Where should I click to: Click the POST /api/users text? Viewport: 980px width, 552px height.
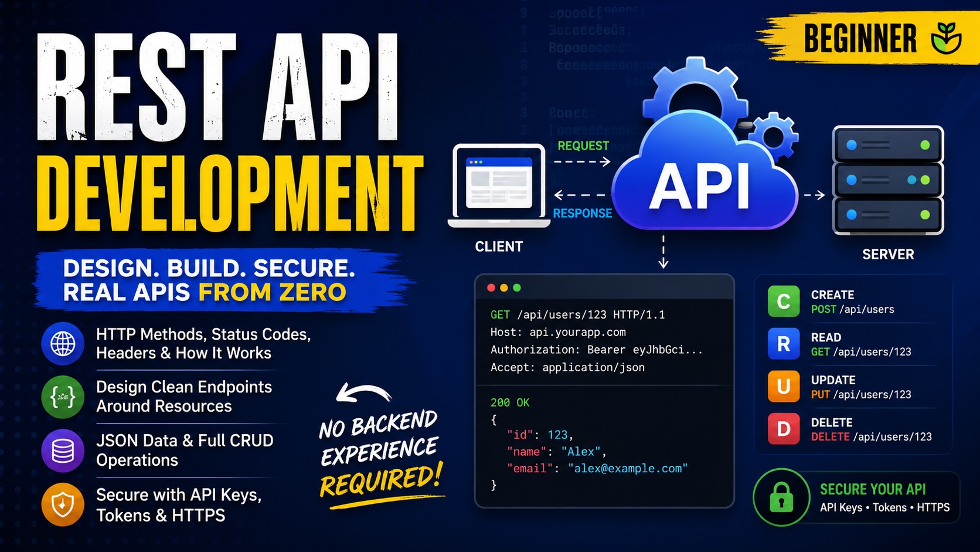(853, 309)
